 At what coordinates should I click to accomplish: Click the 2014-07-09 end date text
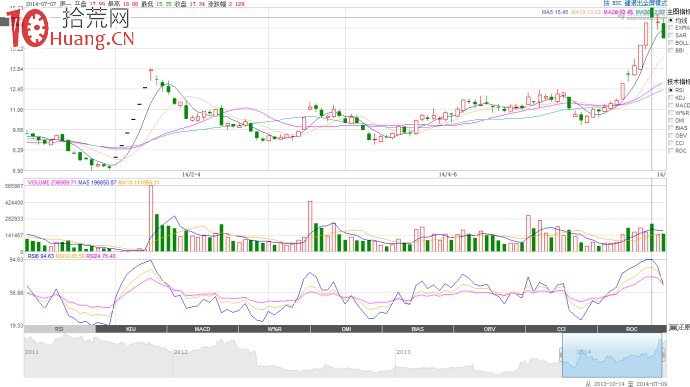pyautogui.click(x=651, y=384)
